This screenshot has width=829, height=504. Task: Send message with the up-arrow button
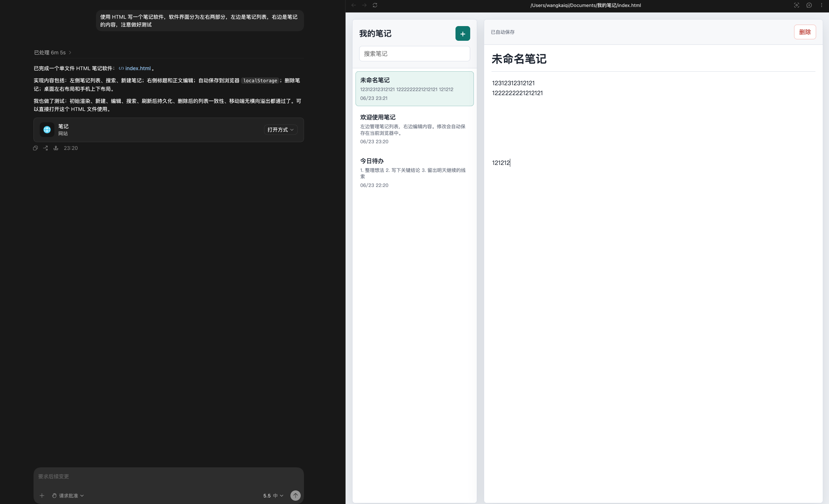296,496
